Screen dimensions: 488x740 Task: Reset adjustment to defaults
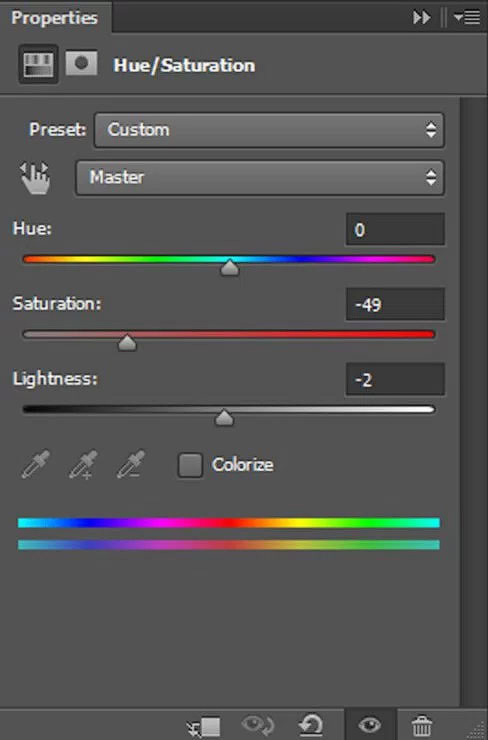[x=311, y=725]
